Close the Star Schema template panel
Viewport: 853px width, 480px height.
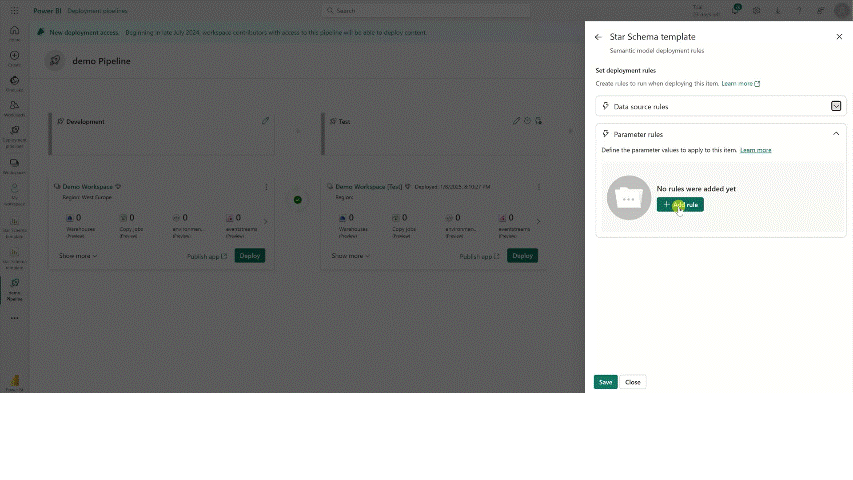click(839, 37)
